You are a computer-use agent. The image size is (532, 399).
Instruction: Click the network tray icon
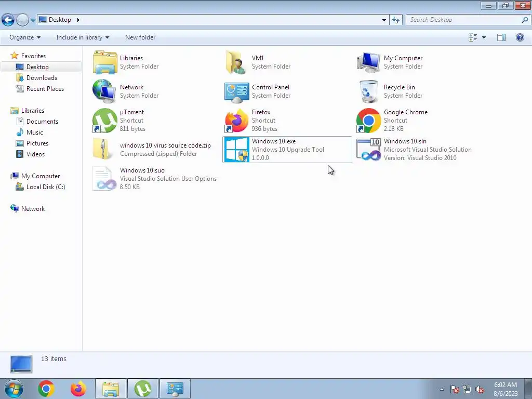point(467,389)
